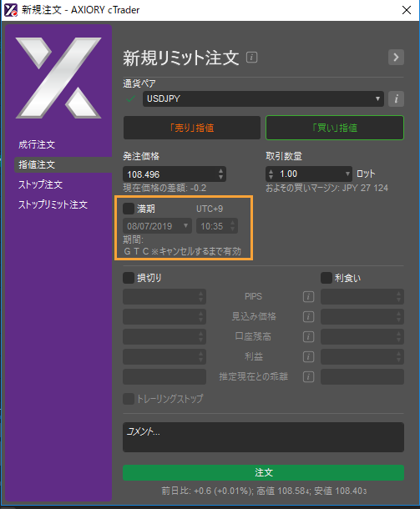Click the 推定現在との乖離 info icon
Image resolution: width=420 pixels, height=509 pixels.
point(308,377)
